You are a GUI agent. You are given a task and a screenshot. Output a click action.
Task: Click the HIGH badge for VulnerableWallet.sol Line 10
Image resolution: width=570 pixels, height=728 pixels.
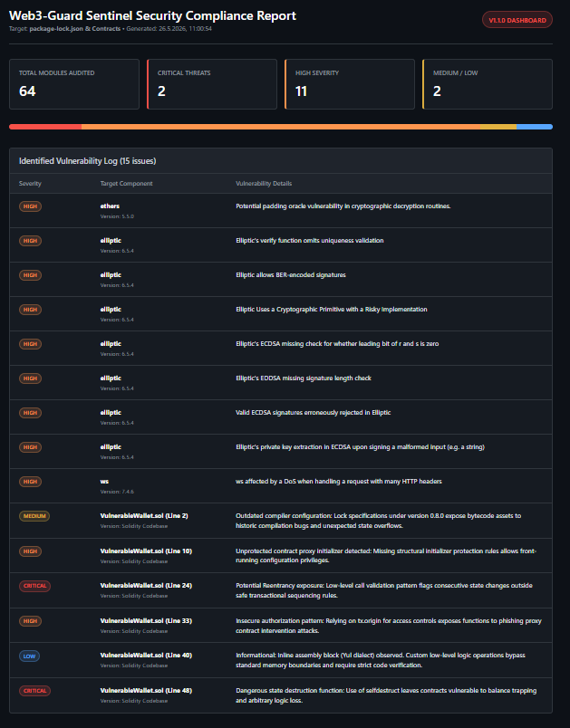click(x=30, y=551)
